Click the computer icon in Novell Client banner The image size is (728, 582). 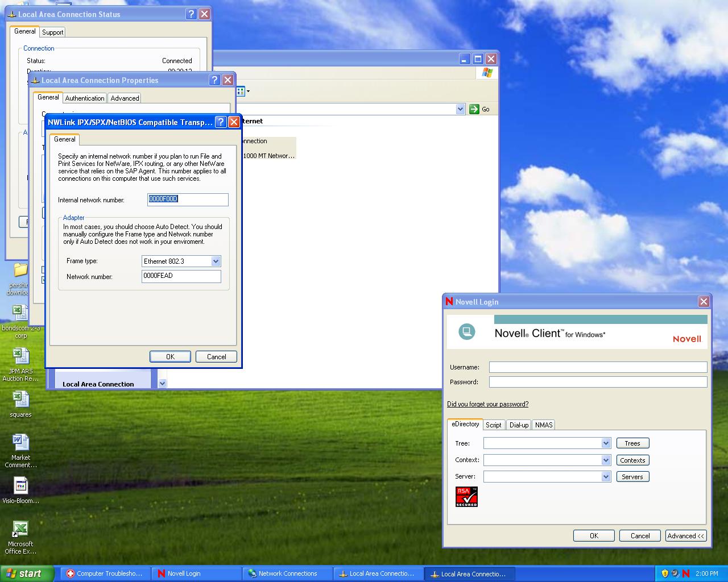tap(467, 331)
